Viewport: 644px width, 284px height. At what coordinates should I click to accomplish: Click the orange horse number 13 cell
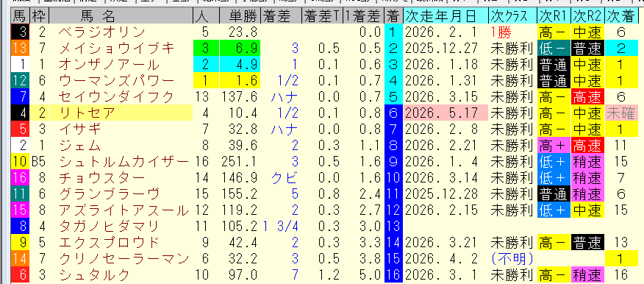(19, 48)
